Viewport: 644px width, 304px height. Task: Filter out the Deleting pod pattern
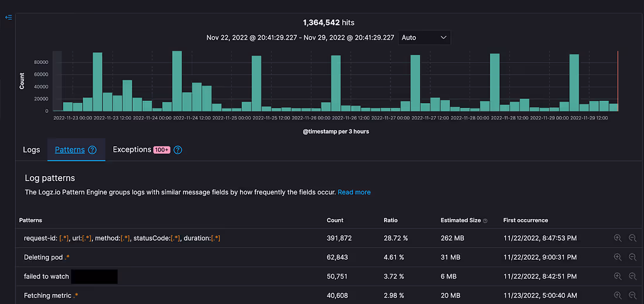632,257
